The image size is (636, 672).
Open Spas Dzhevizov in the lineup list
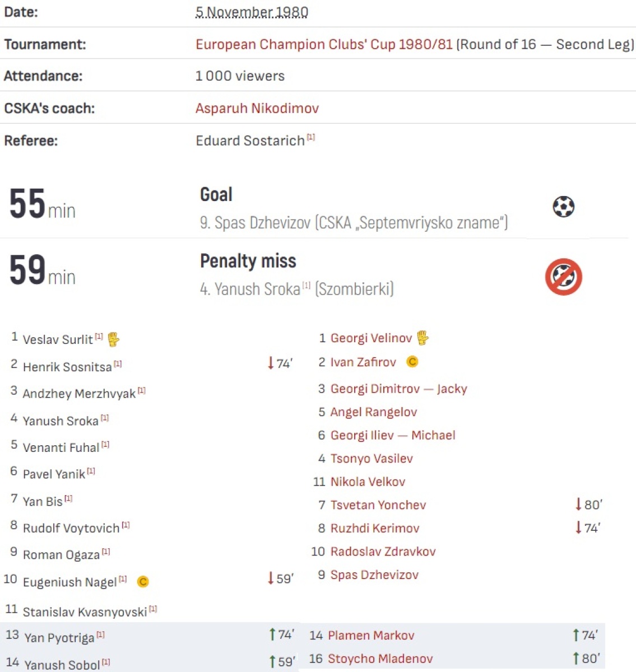click(374, 575)
